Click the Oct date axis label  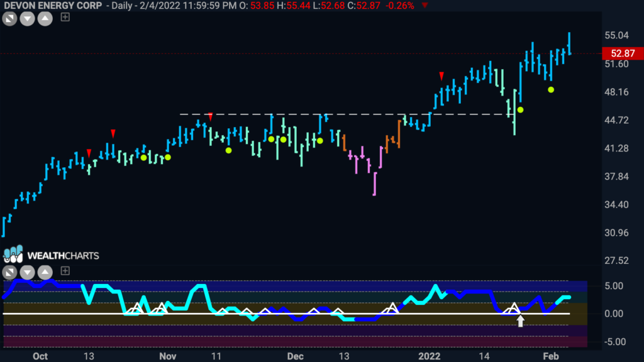pyautogui.click(x=40, y=356)
